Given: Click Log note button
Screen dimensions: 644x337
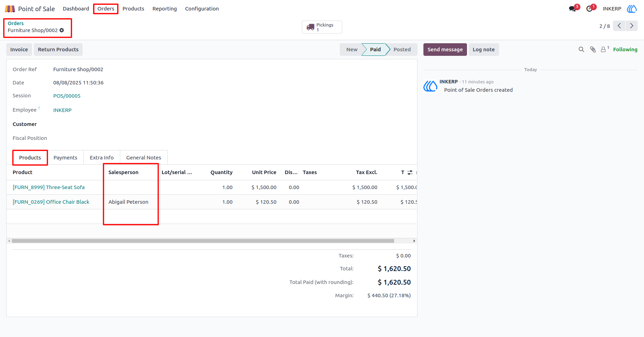Looking at the screenshot, I should point(484,50).
